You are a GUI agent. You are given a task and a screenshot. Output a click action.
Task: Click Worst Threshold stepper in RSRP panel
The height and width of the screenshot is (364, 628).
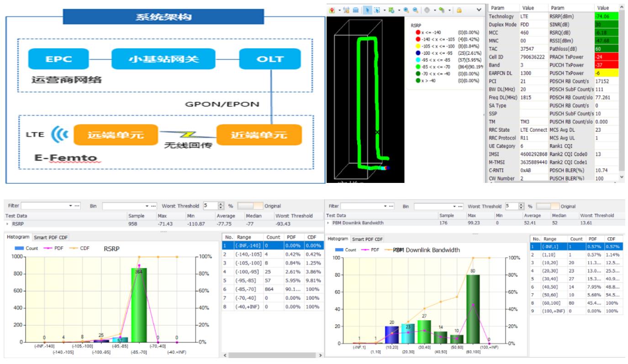click(x=222, y=206)
